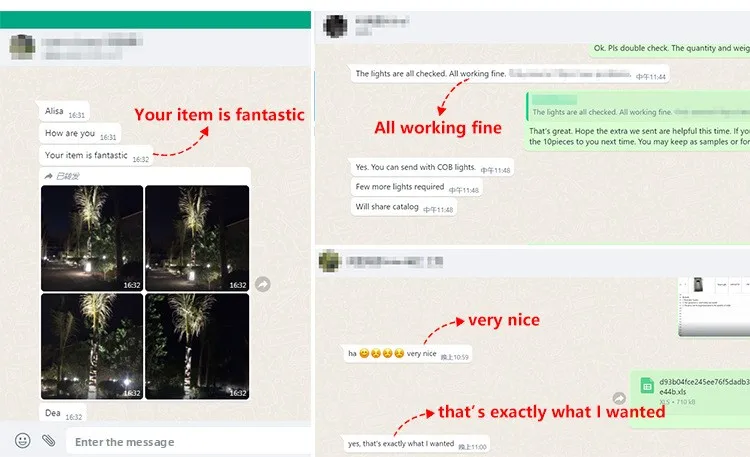
Task: Select the 'Will share catalog' message bubble
Action: (404, 207)
